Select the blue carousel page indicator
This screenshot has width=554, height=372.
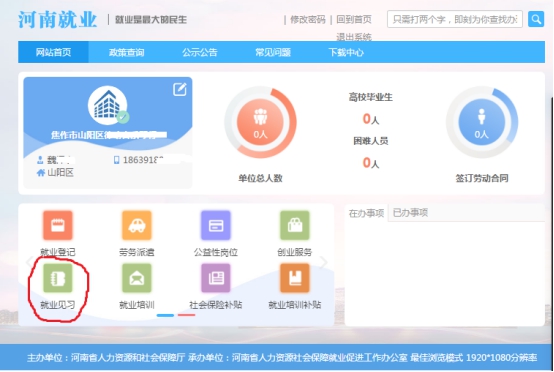click(x=165, y=315)
